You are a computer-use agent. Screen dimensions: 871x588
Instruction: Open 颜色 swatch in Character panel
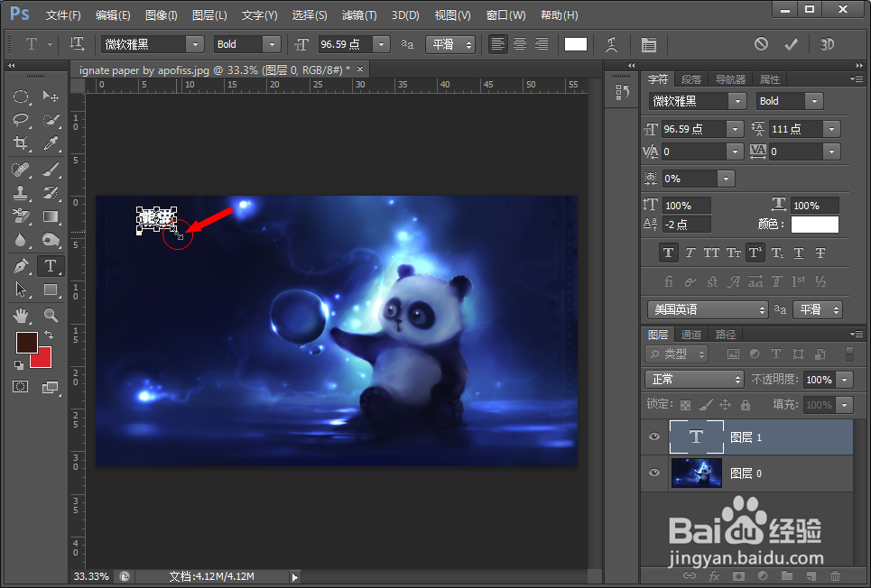(814, 225)
